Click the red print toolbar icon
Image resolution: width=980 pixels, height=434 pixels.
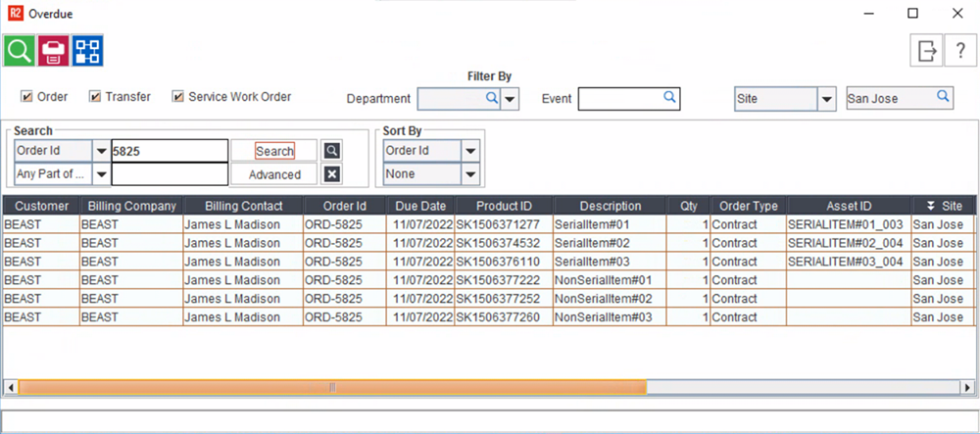[53, 51]
